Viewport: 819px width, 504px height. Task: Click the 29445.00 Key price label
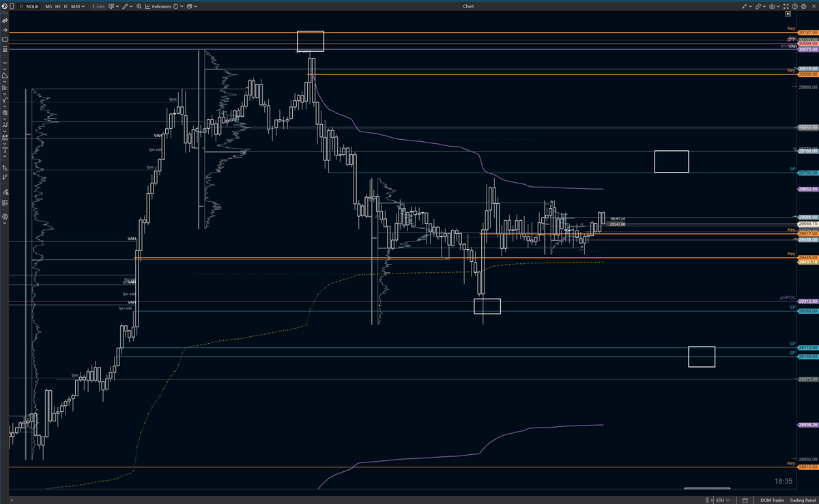coord(808,257)
